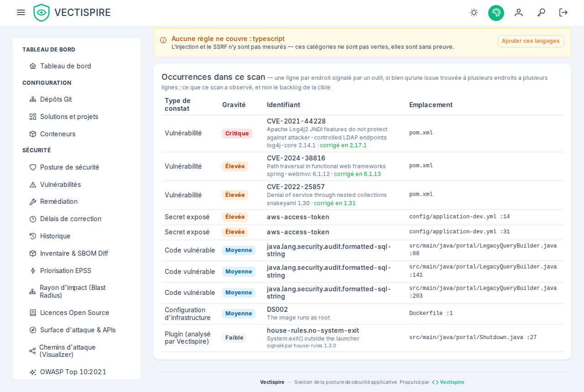Click the wrench icon beside Remédiation
The width and height of the screenshot is (584, 392).
pyautogui.click(x=33, y=201)
